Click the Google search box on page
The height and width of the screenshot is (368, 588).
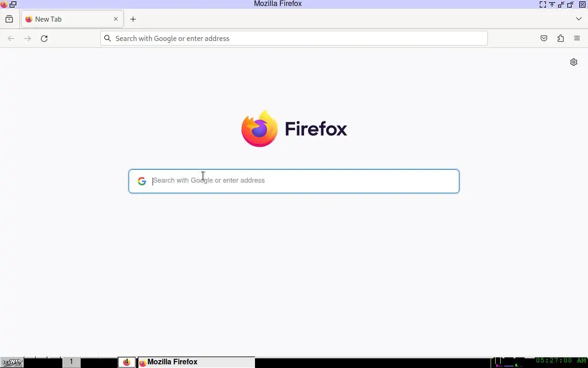click(x=294, y=181)
